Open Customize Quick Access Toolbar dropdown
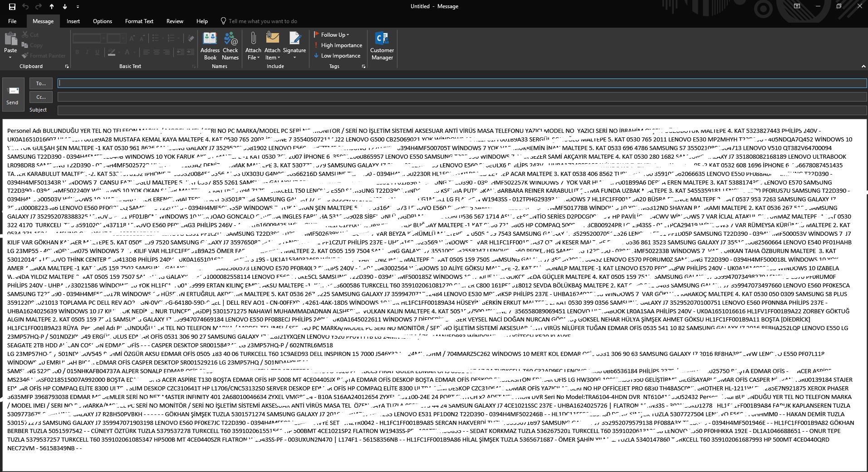The height and width of the screenshot is (472, 868). [78, 6]
